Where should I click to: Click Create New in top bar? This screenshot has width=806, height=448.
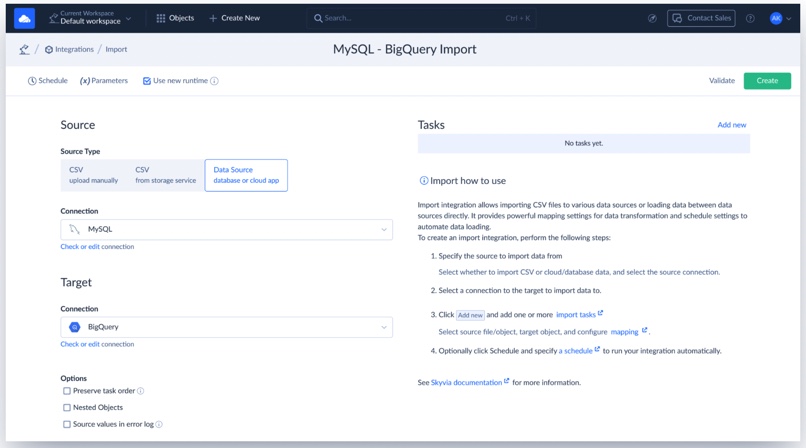234,18
